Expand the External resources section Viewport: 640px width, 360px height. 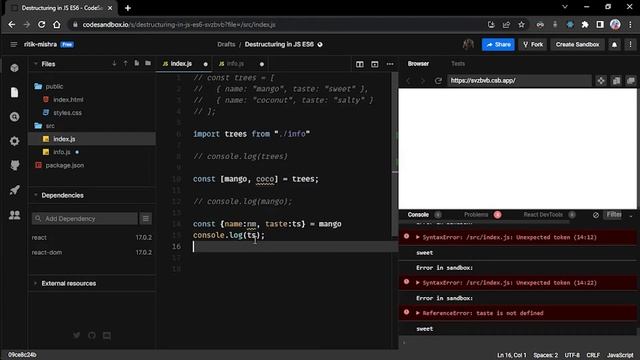coord(36,283)
